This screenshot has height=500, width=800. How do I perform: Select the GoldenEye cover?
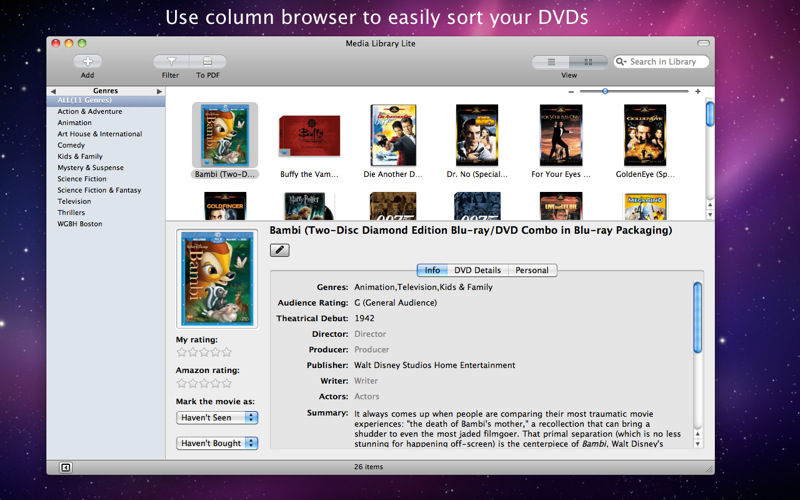[645, 135]
